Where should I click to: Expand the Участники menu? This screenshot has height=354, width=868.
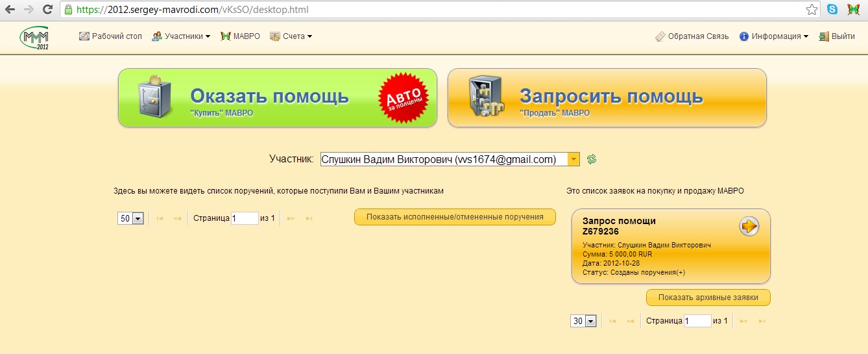point(181,36)
